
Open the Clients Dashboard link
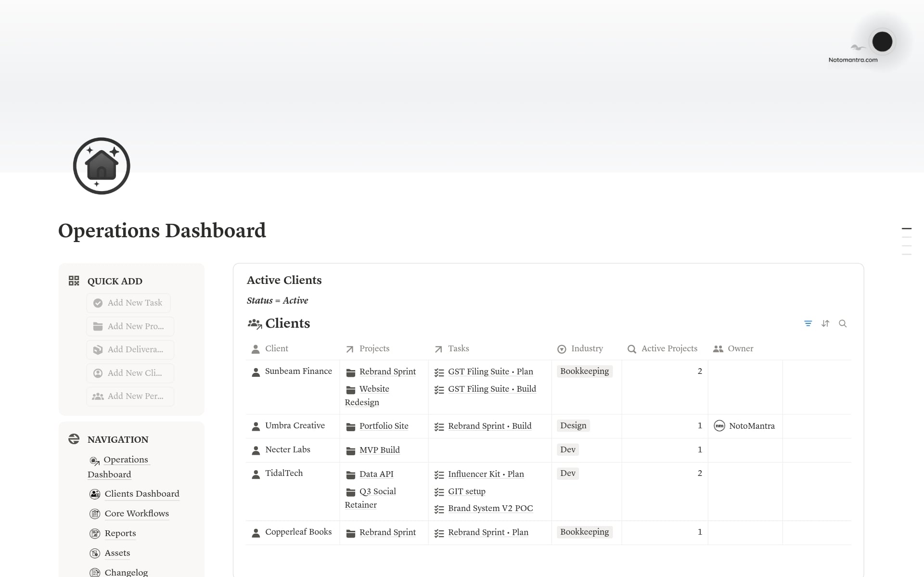point(141,494)
